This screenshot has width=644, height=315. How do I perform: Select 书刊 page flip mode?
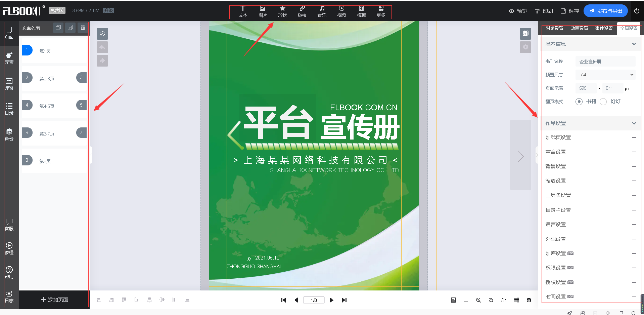579,102
